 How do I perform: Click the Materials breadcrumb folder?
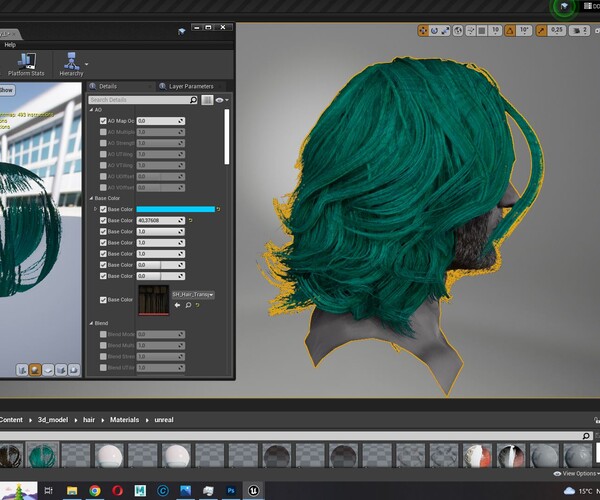(124, 420)
